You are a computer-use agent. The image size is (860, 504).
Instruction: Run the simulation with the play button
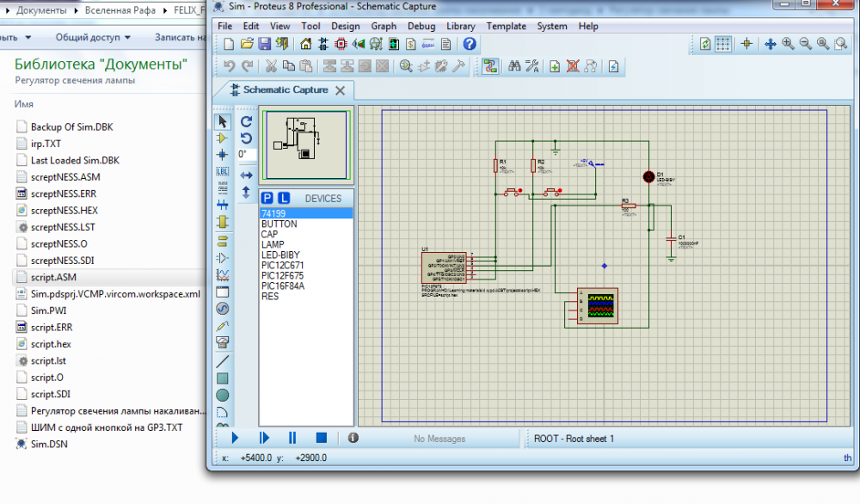(235, 438)
